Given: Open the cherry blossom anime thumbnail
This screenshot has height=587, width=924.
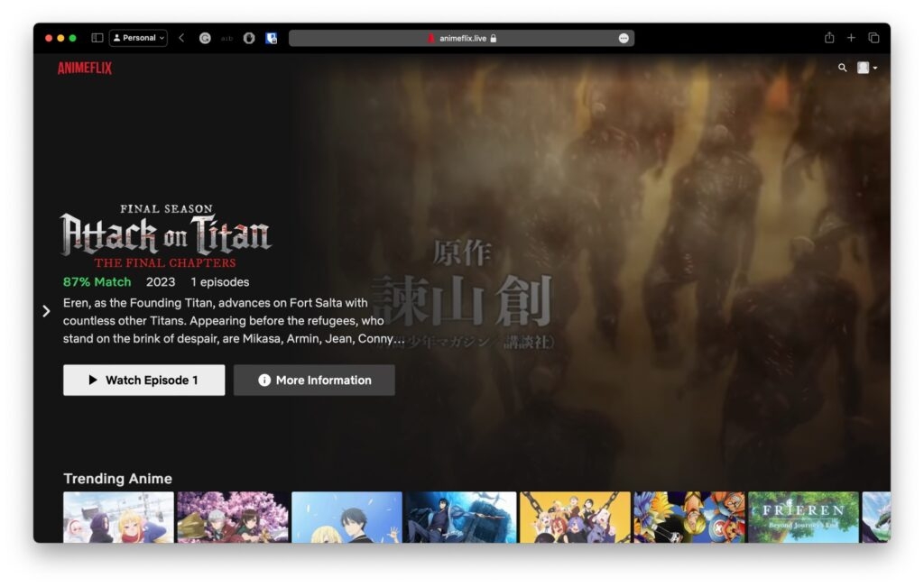Looking at the screenshot, I should pyautogui.click(x=233, y=517).
